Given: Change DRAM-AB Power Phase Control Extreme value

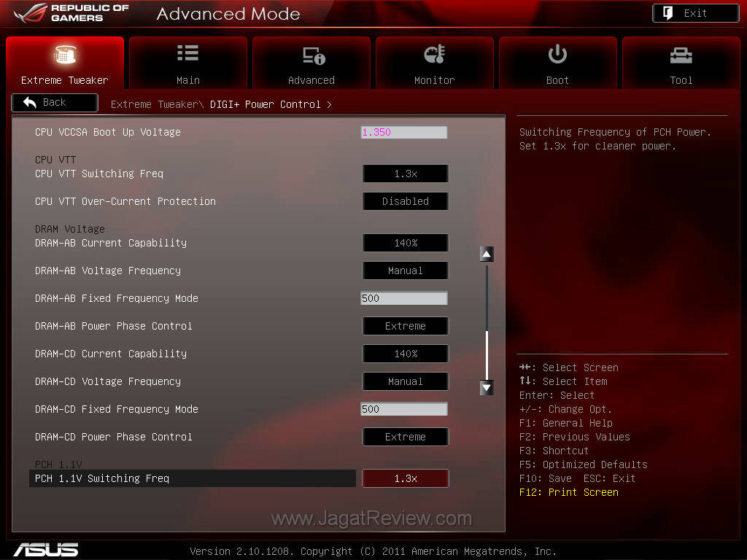Looking at the screenshot, I should (x=405, y=326).
